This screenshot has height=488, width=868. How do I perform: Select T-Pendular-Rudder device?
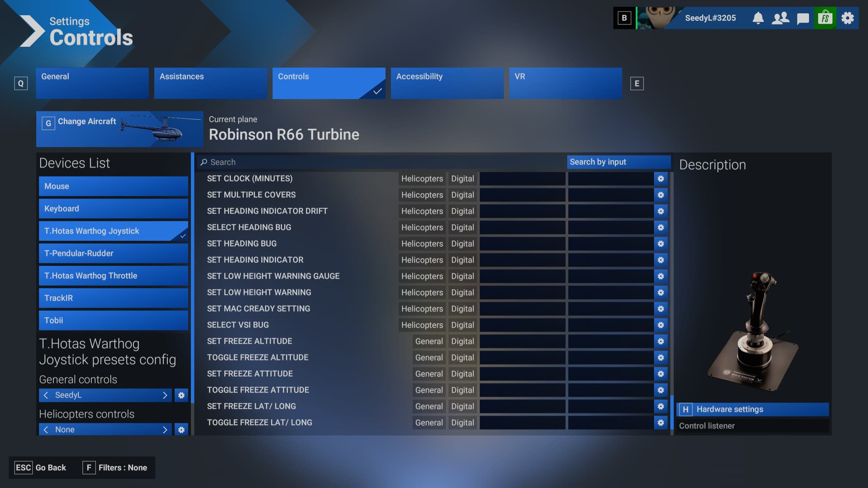[113, 253]
